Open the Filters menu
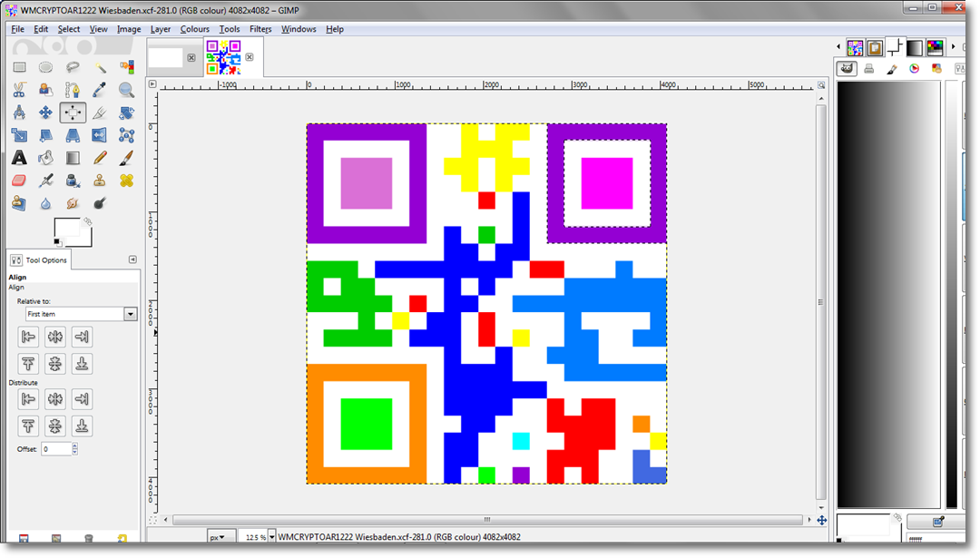This screenshot has width=980, height=558. 260,29
